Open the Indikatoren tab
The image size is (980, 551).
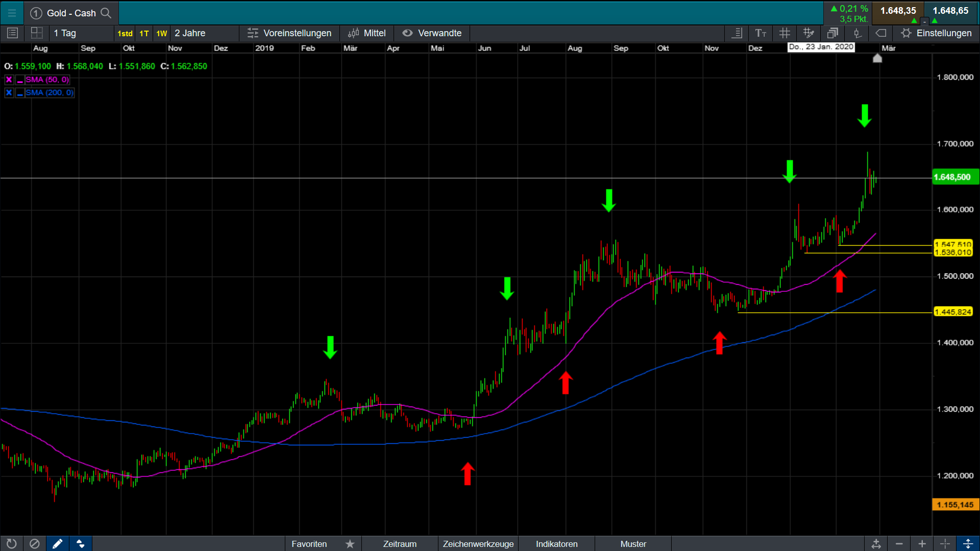tap(556, 544)
